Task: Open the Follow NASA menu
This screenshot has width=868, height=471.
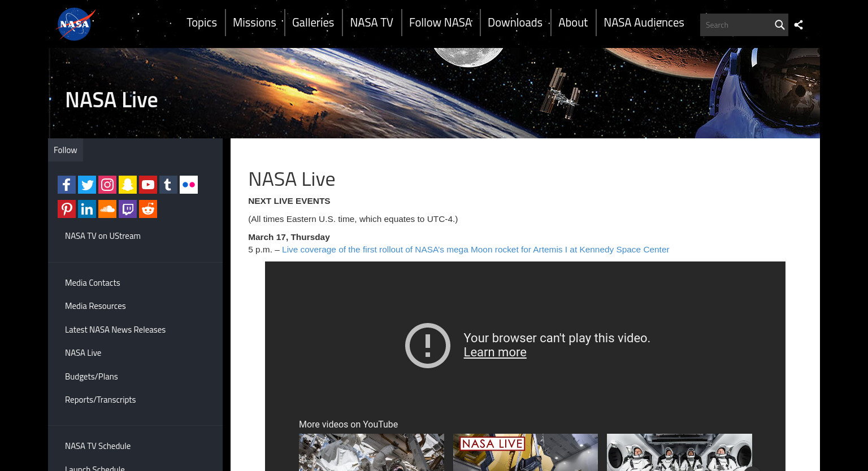Action: coord(441,23)
